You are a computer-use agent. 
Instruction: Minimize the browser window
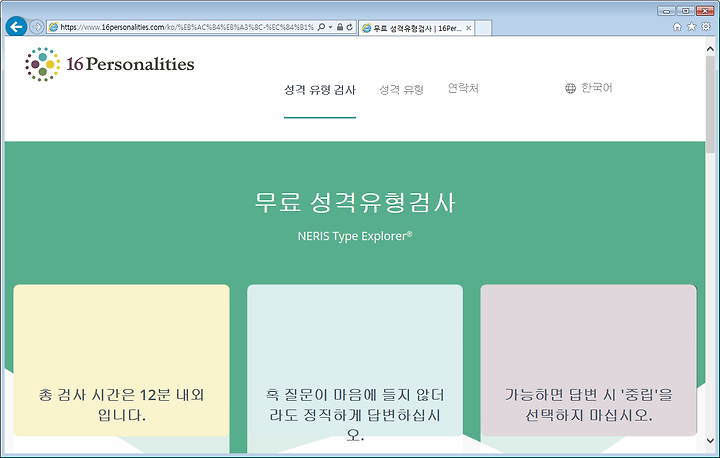[666, 11]
